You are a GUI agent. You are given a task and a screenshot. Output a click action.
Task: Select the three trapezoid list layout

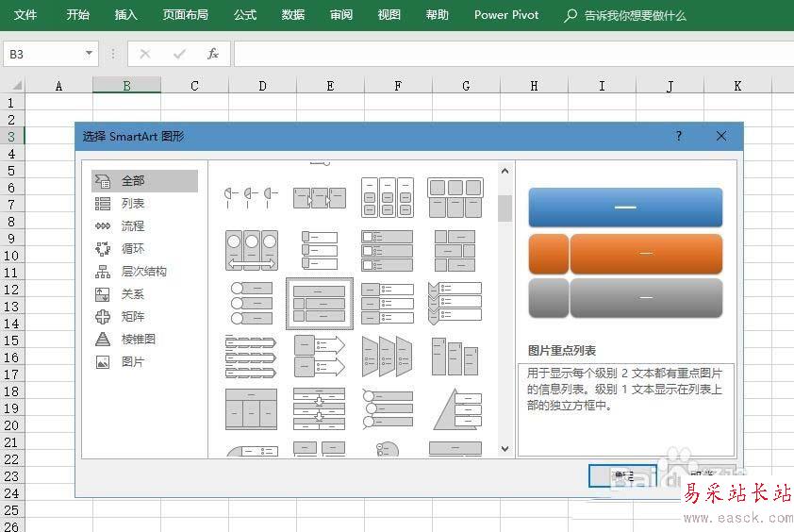pyautogui.click(x=388, y=357)
